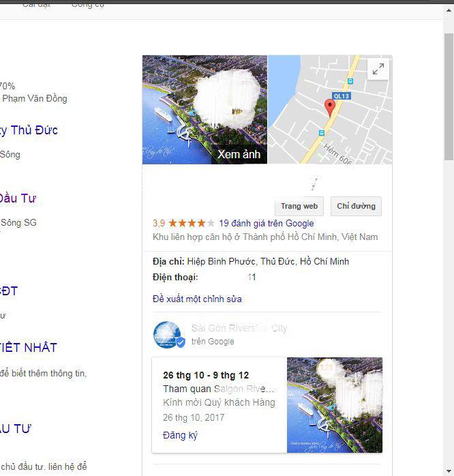Open the event card aerial image

click(335, 405)
